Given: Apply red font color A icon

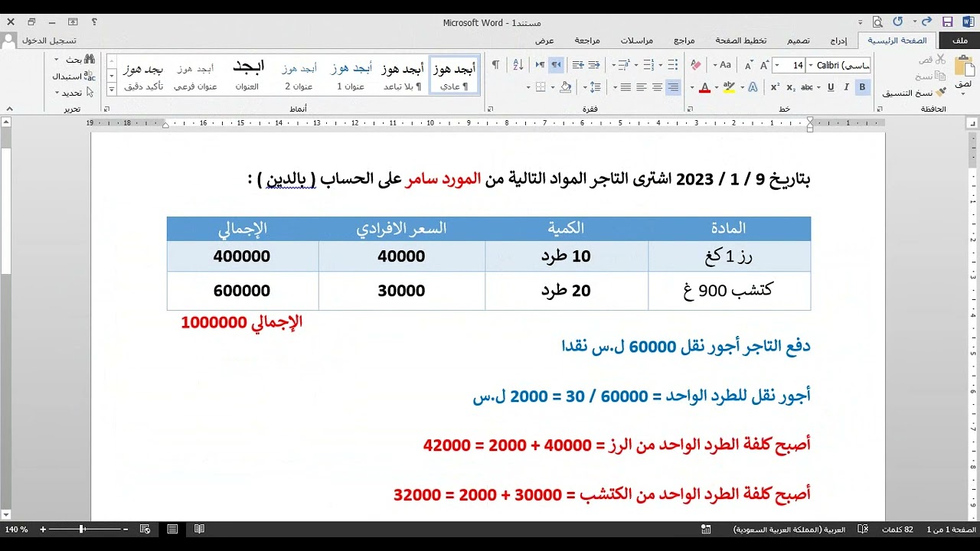Looking at the screenshot, I should (705, 87).
